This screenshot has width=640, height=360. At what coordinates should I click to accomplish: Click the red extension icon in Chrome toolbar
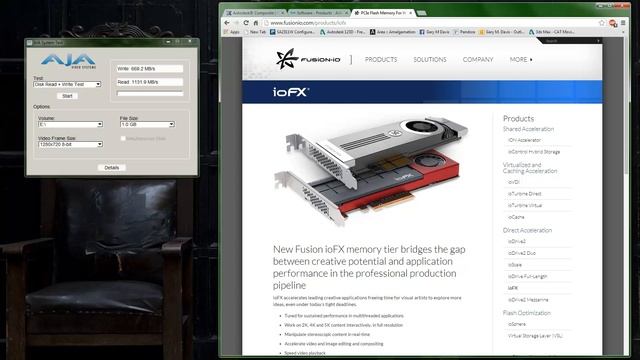pos(613,23)
